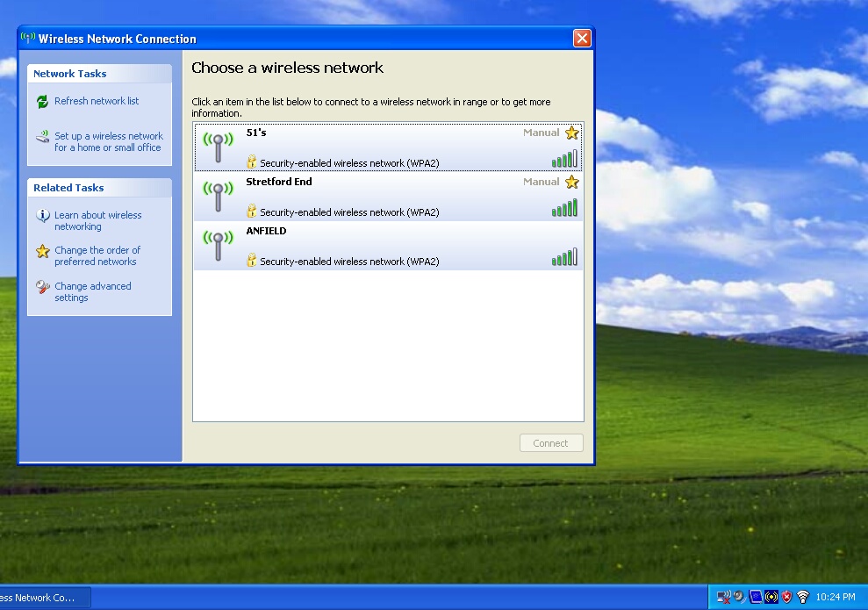Select the 51's network antenna icon
This screenshot has width=868, height=610.
tap(219, 147)
